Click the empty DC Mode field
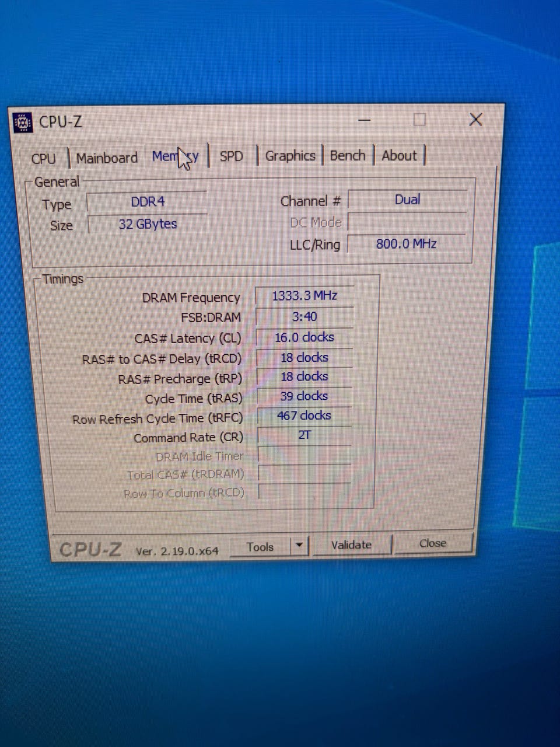This screenshot has width=560, height=747. pyautogui.click(x=407, y=222)
